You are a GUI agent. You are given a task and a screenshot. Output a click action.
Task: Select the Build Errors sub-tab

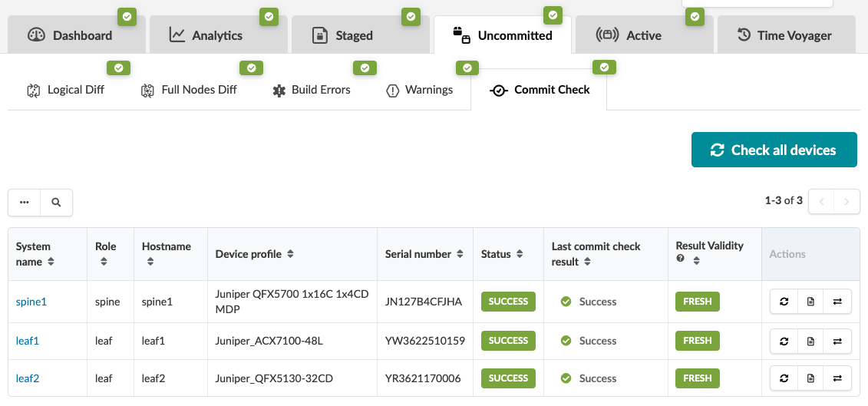[312, 90]
